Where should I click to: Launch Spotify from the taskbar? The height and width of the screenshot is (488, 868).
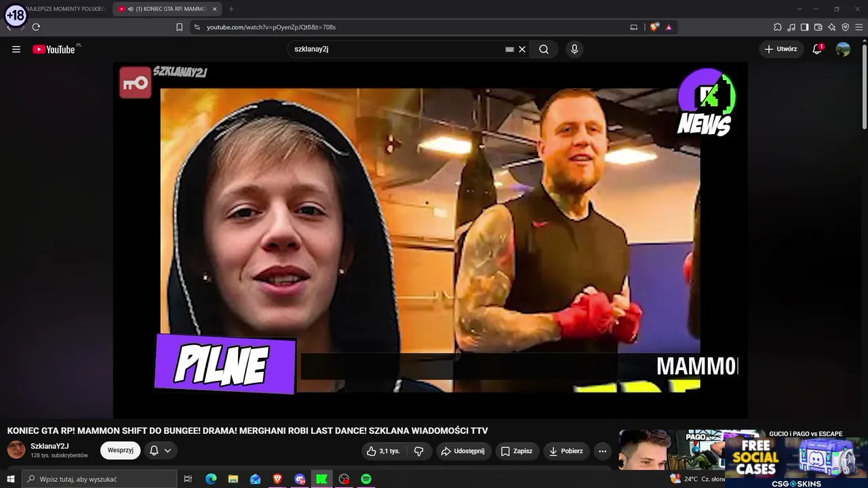[x=366, y=479]
